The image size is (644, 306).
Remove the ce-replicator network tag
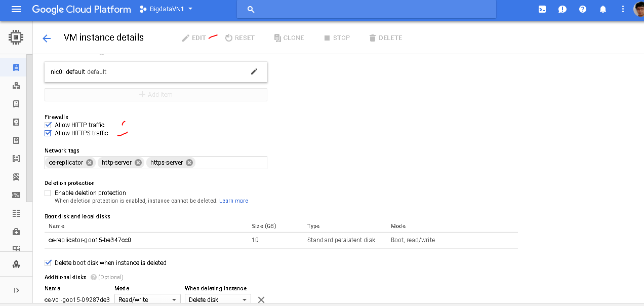(x=90, y=163)
